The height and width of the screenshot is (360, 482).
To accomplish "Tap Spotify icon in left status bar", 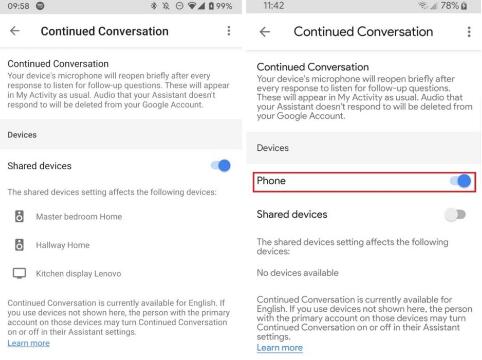I will point(40,6).
